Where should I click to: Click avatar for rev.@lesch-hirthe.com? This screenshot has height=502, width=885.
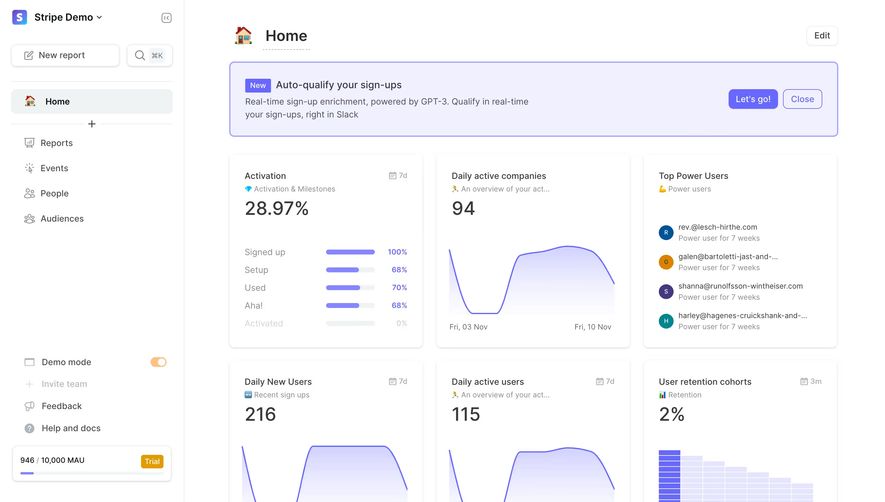click(x=666, y=232)
